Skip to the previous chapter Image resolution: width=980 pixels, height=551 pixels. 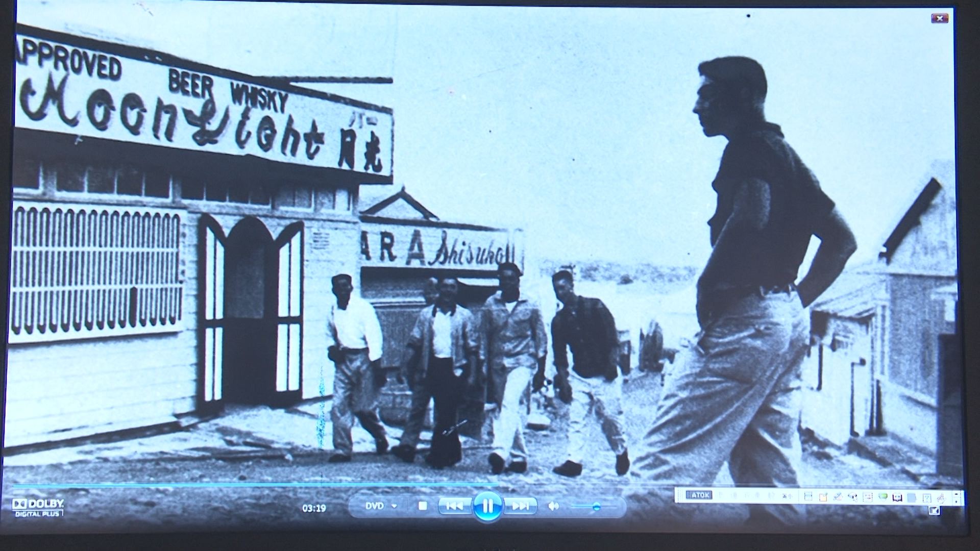(x=454, y=506)
